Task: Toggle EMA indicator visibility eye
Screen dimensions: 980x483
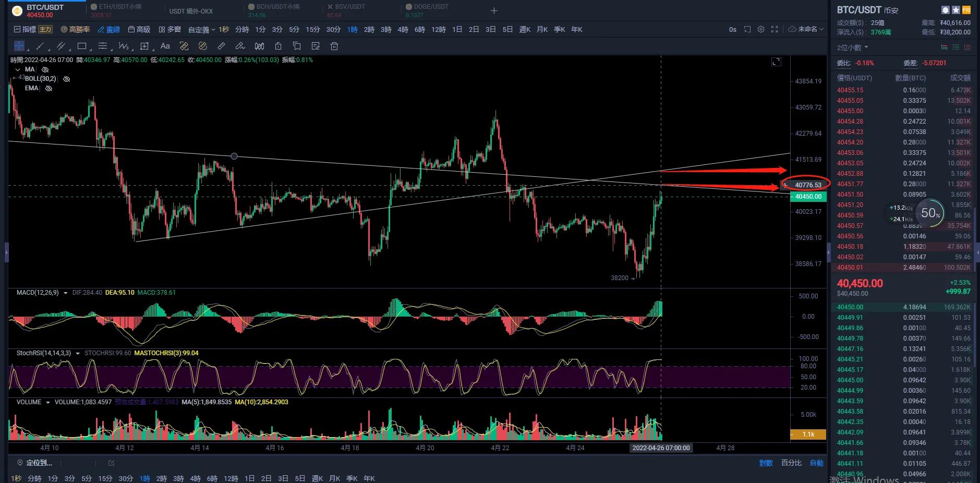Action: (49, 88)
